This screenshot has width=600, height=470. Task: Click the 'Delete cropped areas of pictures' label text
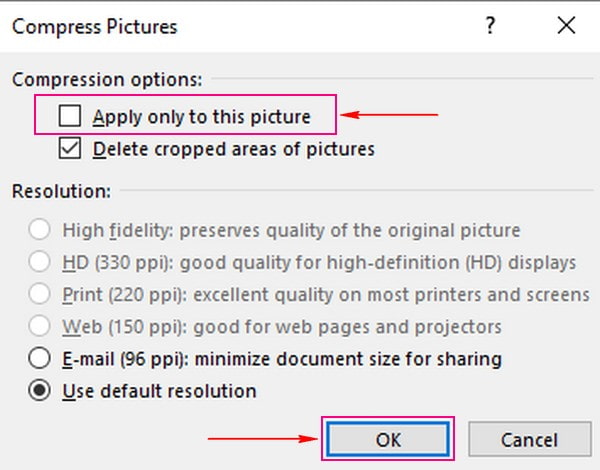tap(234, 149)
